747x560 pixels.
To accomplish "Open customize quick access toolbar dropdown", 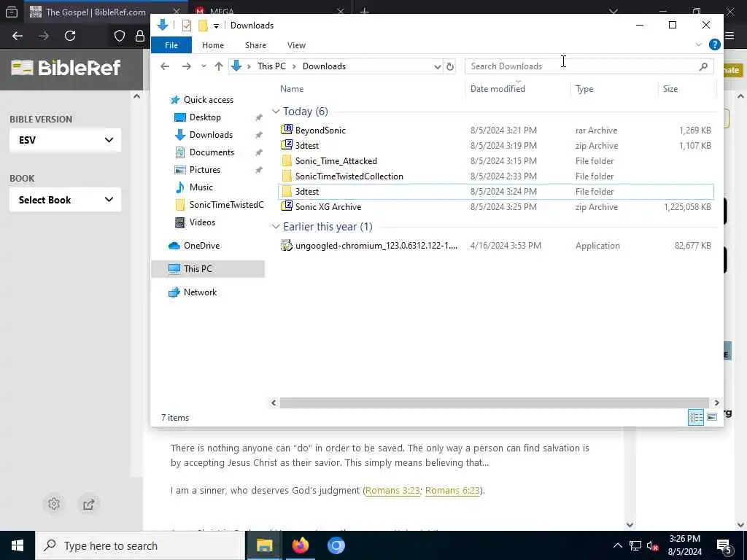I will [216, 26].
